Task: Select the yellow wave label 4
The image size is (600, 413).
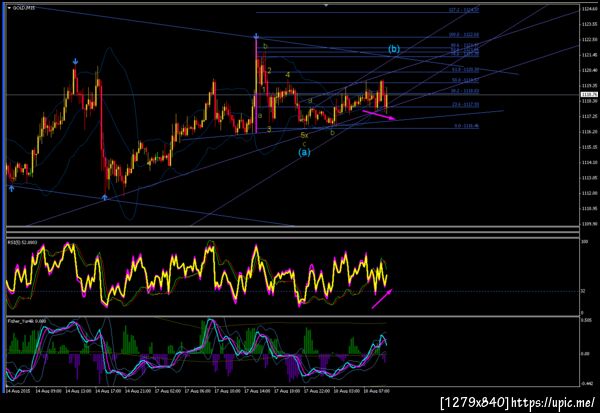Action: click(287, 75)
